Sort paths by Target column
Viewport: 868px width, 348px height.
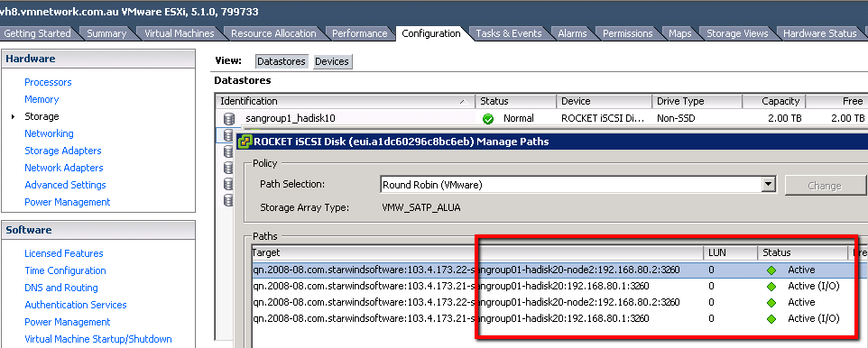(x=476, y=252)
